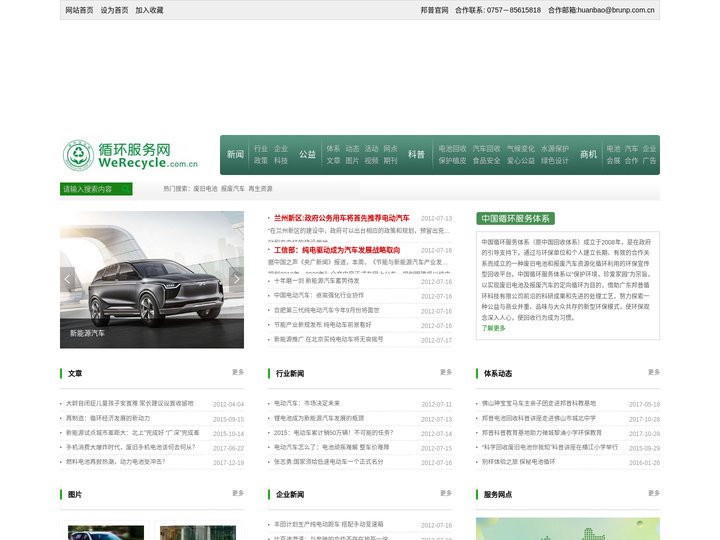Open 绿色设计 under 科普
This screenshot has height=540, width=720.
click(x=555, y=160)
